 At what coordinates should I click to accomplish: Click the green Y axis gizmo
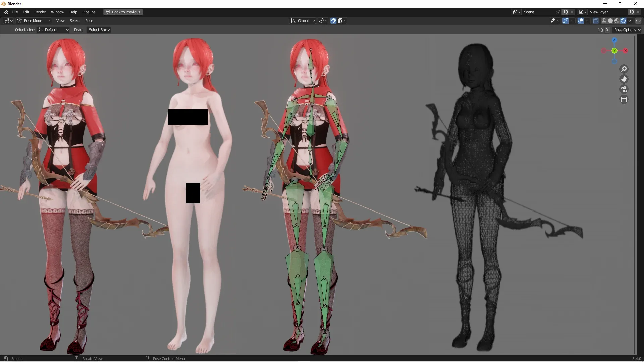pos(614,51)
